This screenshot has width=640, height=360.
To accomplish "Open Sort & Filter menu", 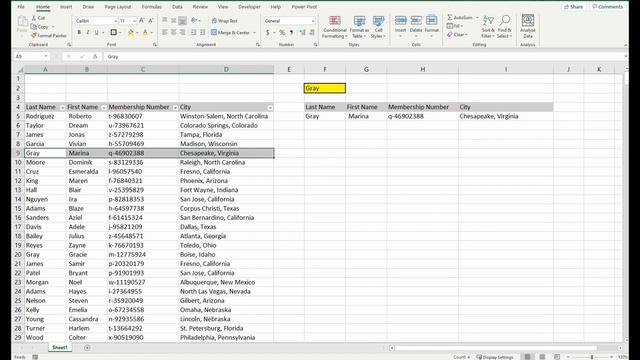I will pos(488,27).
